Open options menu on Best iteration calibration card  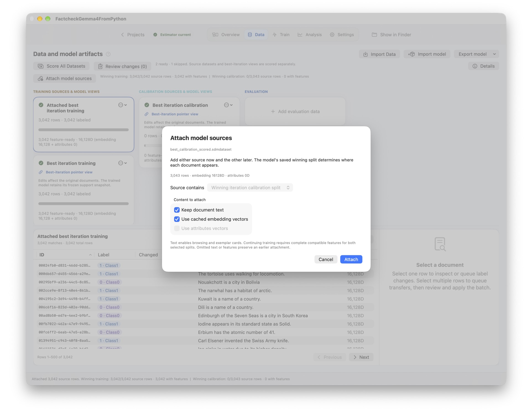click(x=228, y=105)
